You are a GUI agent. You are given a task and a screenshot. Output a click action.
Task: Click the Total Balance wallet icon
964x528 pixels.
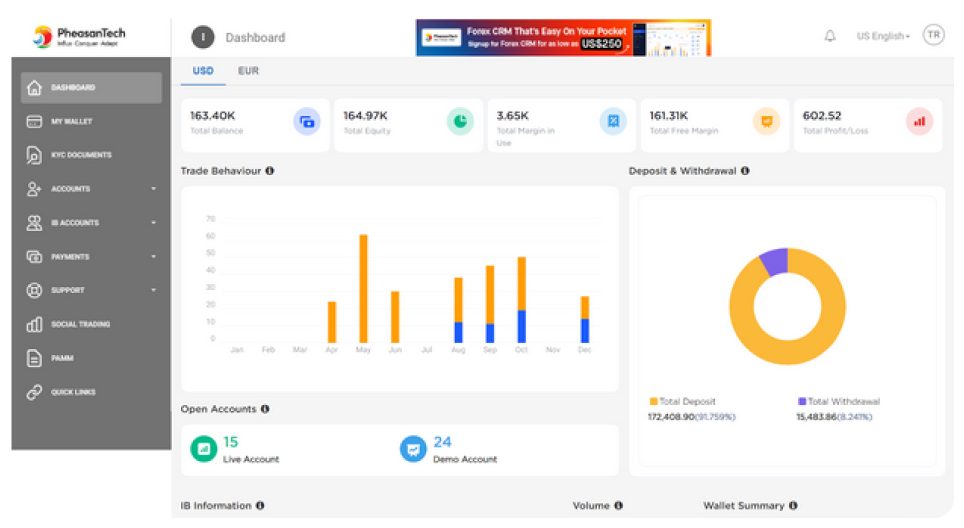point(307,122)
